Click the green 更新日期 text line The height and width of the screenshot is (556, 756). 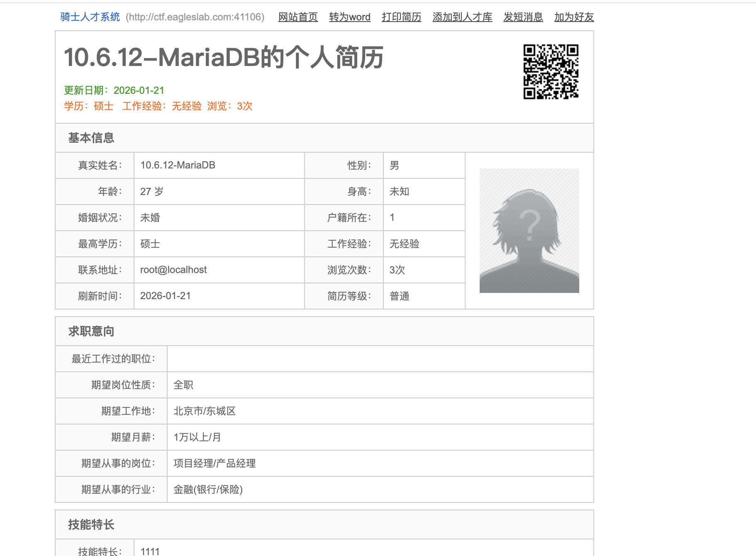point(114,90)
